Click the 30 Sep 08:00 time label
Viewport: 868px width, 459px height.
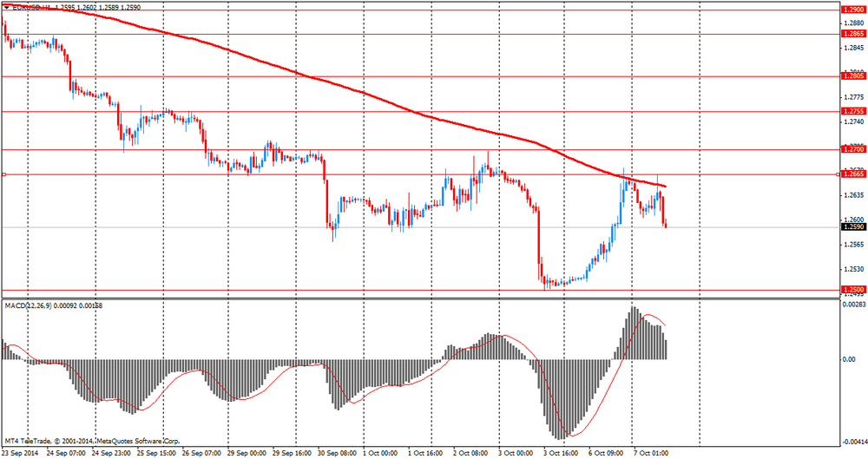click(x=338, y=453)
